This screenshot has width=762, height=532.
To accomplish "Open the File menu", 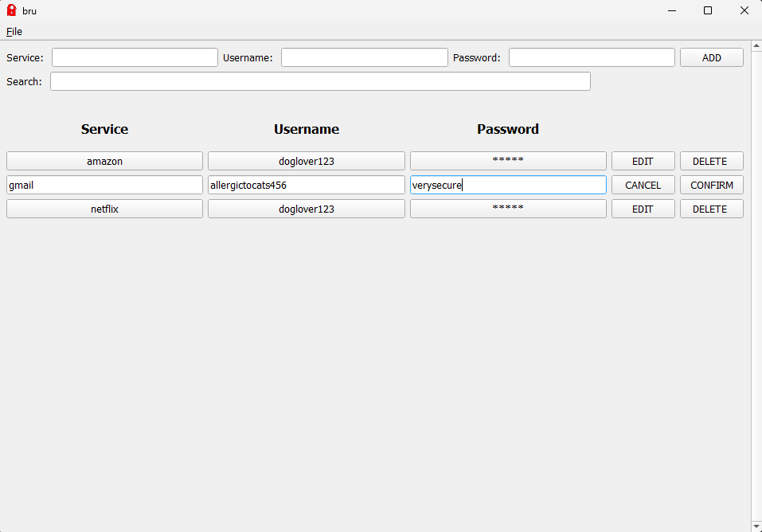I will [x=14, y=32].
